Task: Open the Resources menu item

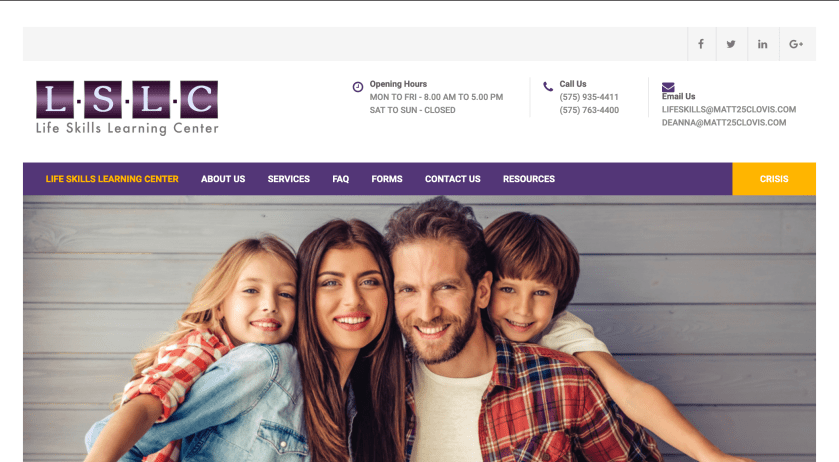Action: (x=529, y=179)
